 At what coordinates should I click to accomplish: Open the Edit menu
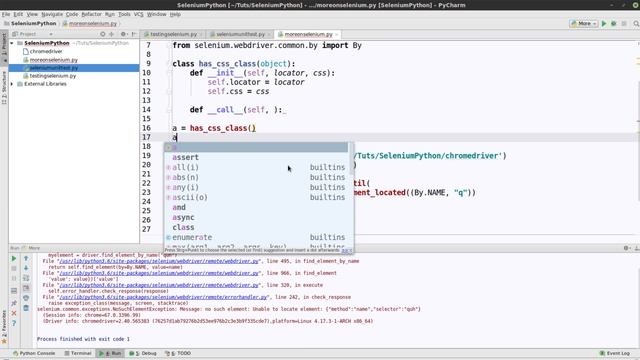(x=18, y=14)
